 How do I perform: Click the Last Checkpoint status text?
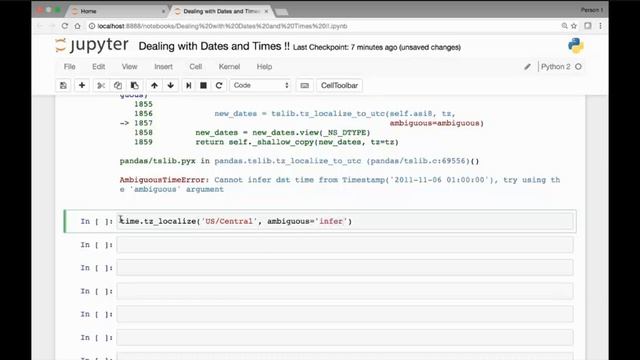pos(377,47)
